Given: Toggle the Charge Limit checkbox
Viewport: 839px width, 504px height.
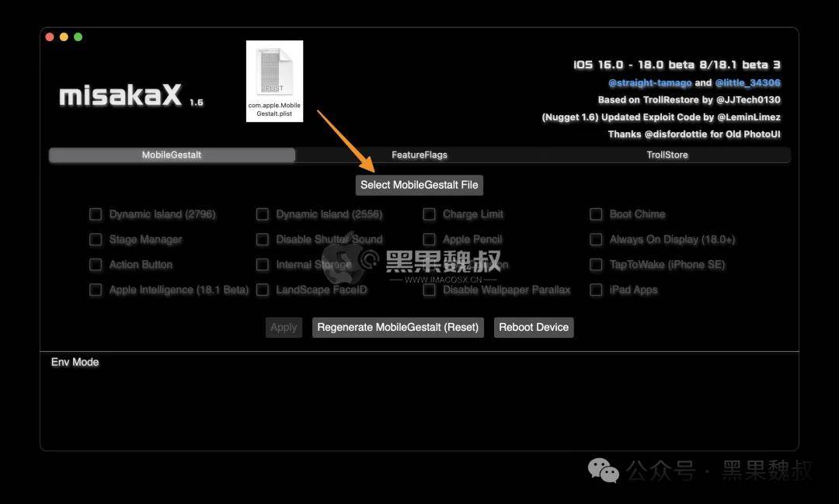Looking at the screenshot, I should click(429, 214).
